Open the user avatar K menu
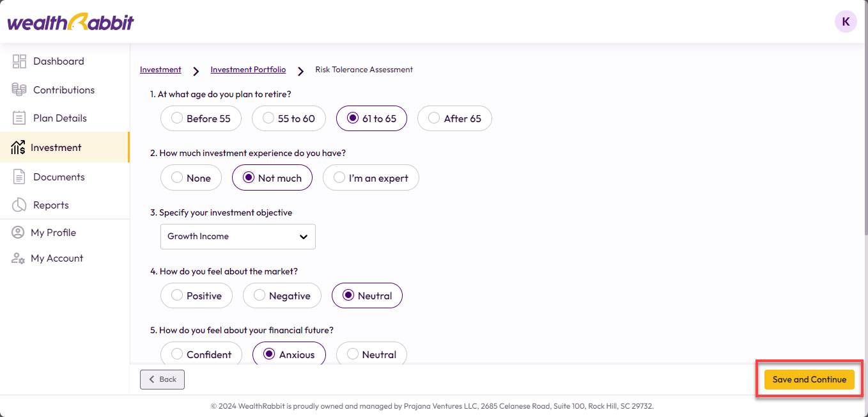 [846, 22]
